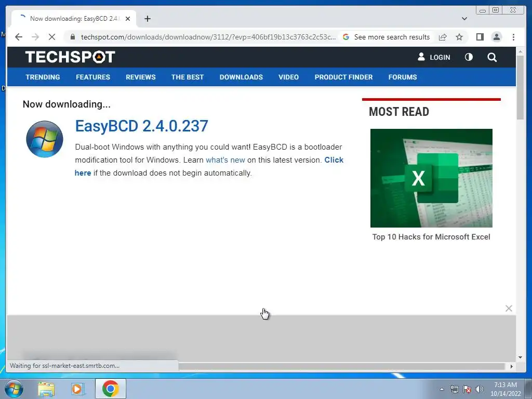This screenshot has height=399, width=532.
Task: Share this page icon
Action: click(x=443, y=37)
